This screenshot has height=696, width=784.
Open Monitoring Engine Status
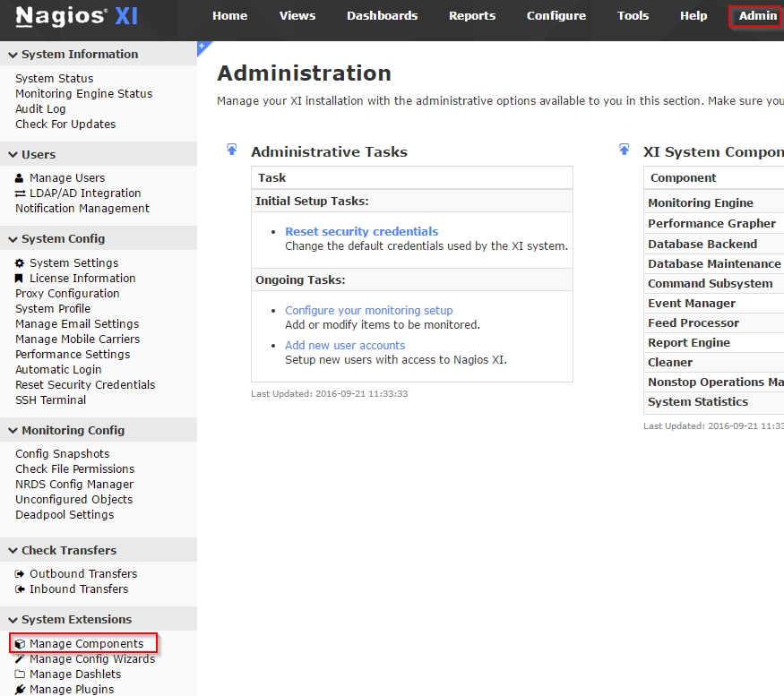[84, 94]
